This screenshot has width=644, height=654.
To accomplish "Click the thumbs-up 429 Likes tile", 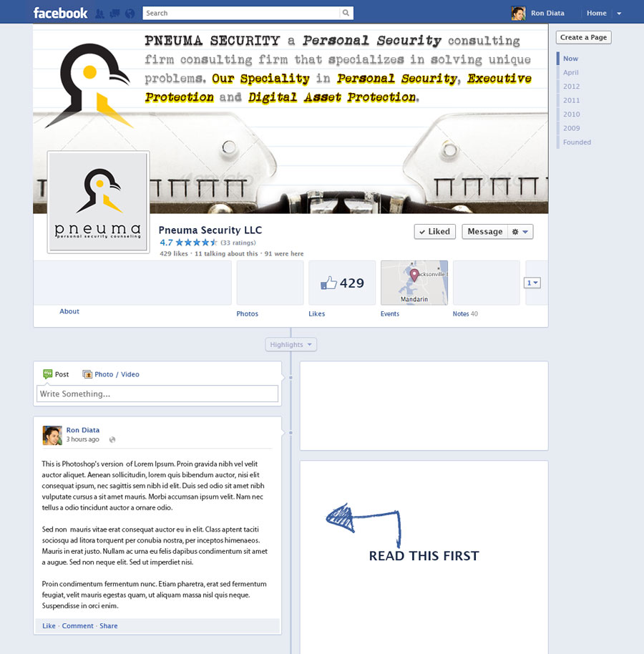I will [342, 283].
